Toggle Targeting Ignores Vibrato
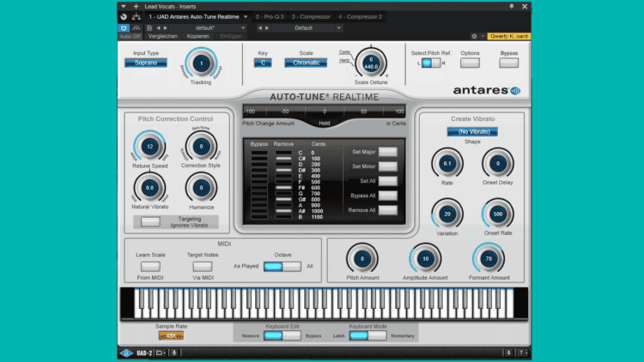 click(150, 222)
